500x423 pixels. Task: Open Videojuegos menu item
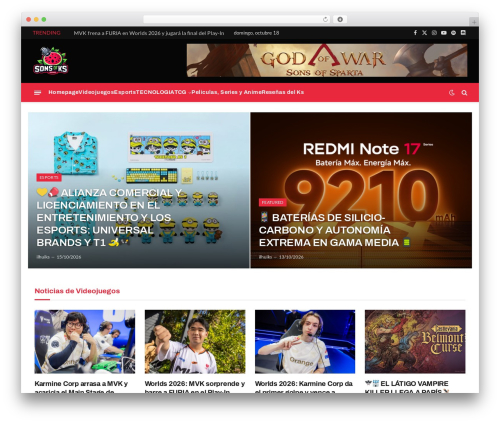coord(96,92)
